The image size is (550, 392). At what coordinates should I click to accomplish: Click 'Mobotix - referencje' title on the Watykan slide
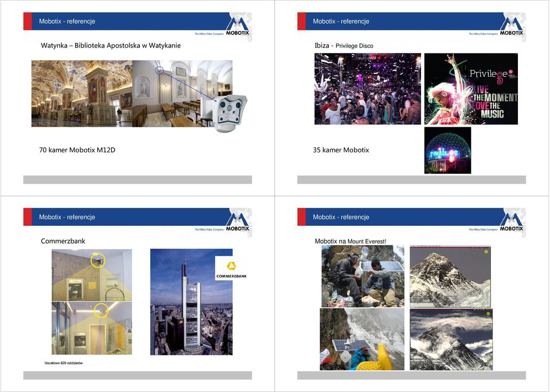67,21
